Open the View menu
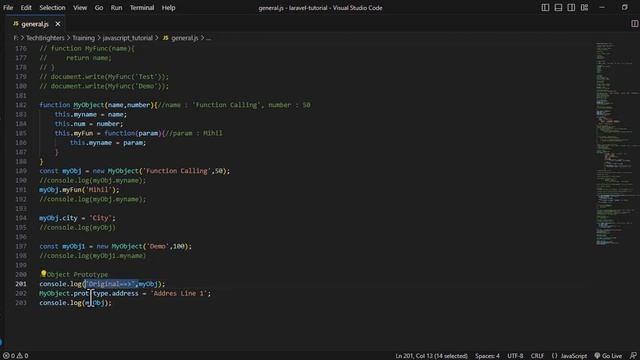 pyautogui.click(x=80, y=8)
